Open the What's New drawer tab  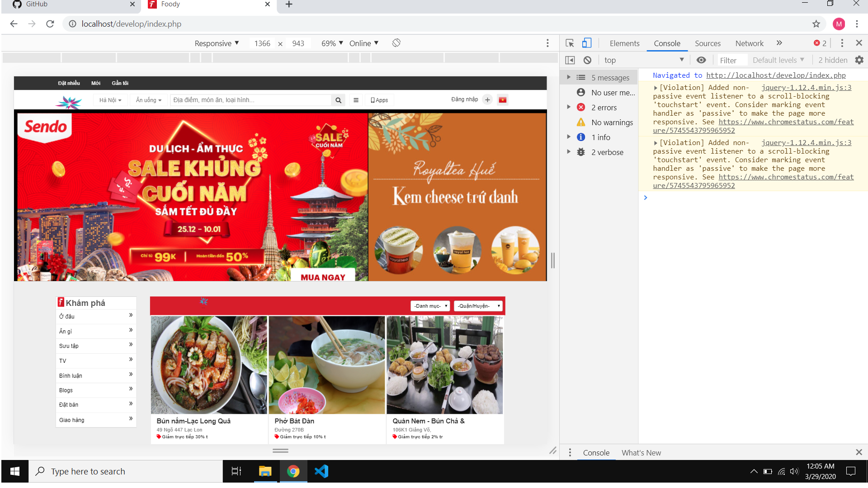[x=641, y=453]
